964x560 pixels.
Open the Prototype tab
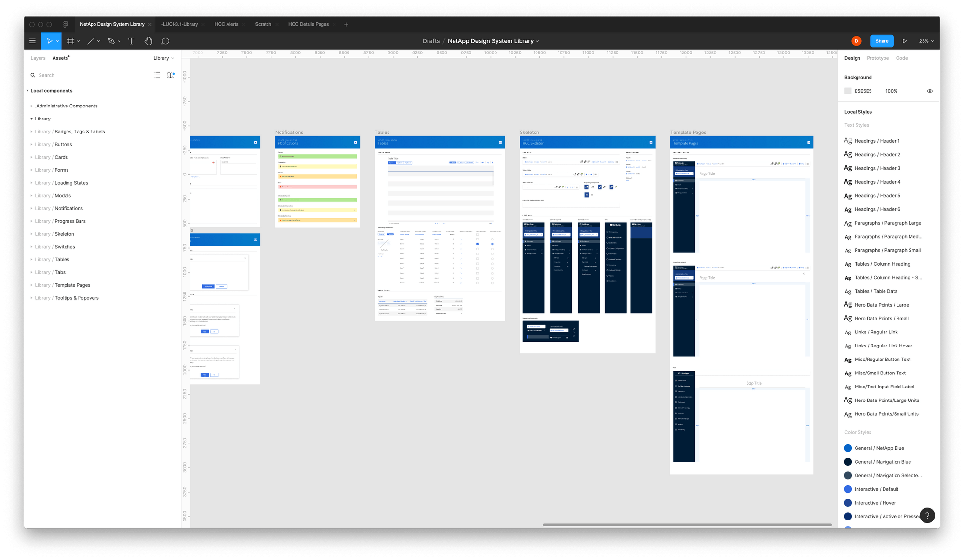coord(877,58)
